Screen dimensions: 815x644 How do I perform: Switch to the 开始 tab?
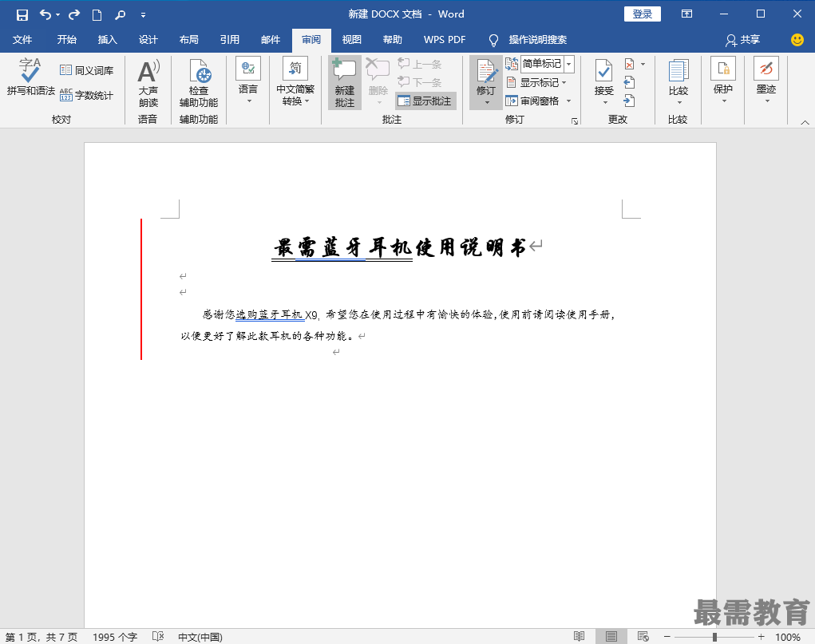tap(66, 40)
